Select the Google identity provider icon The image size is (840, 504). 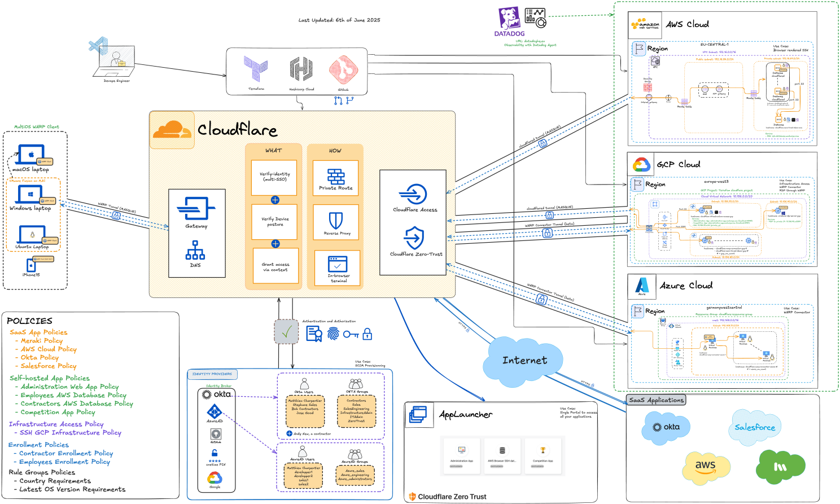pos(215,477)
